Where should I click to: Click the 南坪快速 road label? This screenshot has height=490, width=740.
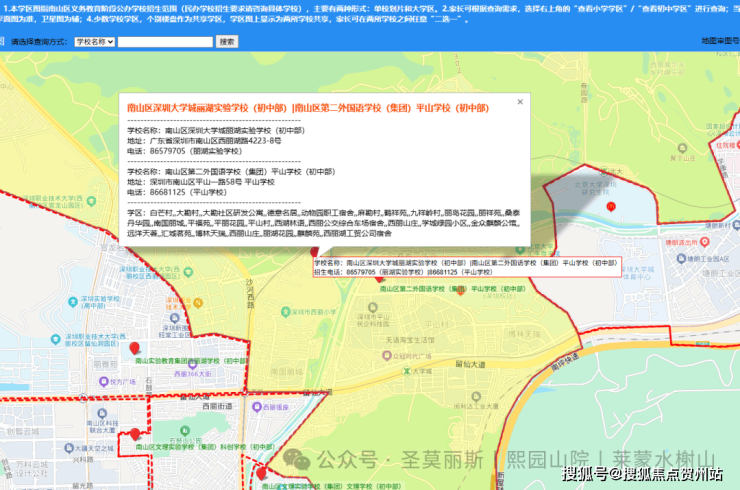[564, 362]
